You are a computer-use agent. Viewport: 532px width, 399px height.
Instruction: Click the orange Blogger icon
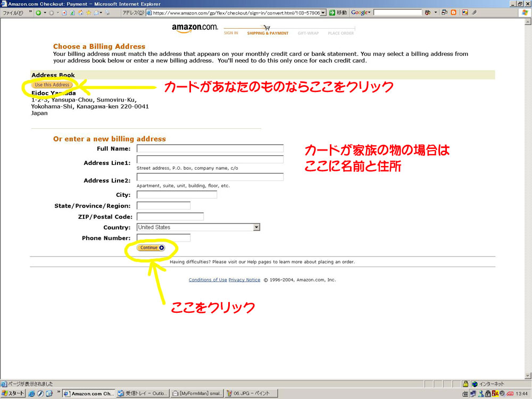[454, 13]
